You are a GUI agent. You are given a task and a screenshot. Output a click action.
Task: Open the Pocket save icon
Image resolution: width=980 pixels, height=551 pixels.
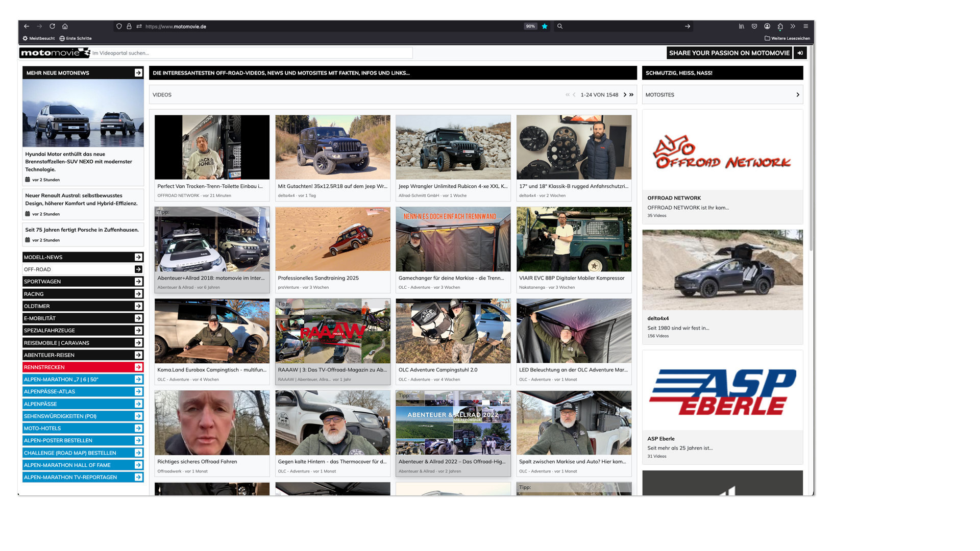(x=754, y=27)
